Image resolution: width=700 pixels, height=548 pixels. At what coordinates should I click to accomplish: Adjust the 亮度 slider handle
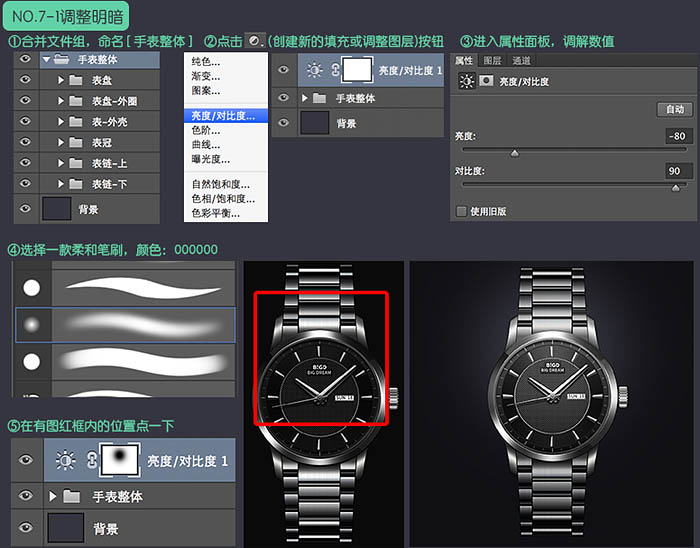pos(515,154)
